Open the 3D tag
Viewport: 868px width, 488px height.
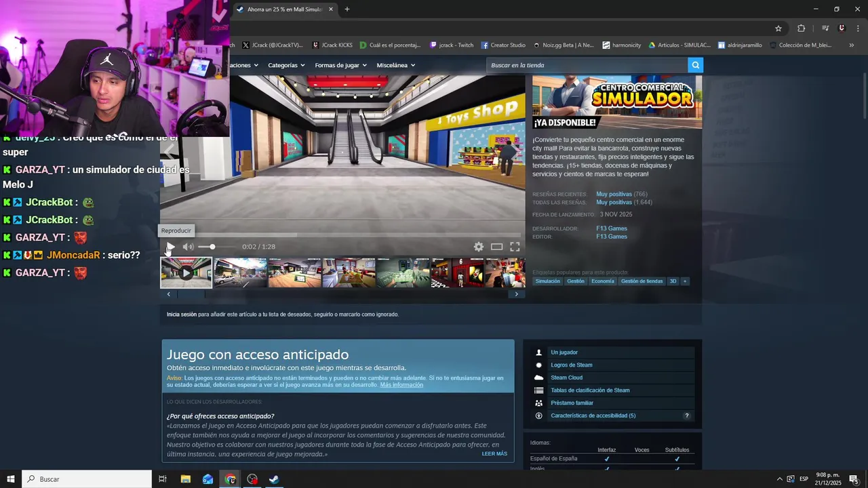[x=673, y=281]
